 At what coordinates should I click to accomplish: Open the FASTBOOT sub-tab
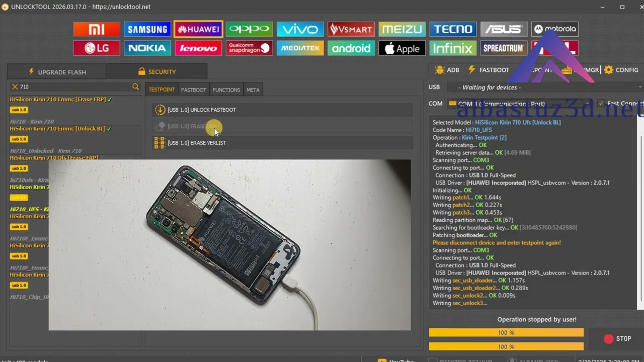(194, 90)
